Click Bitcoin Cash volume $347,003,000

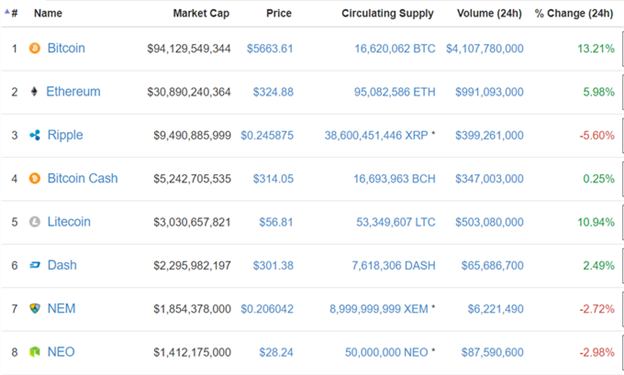(489, 179)
